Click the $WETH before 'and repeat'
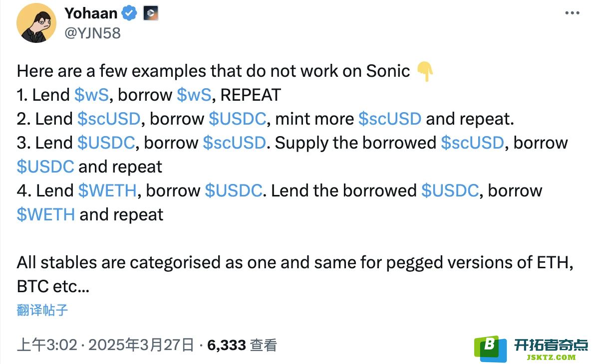 46,214
